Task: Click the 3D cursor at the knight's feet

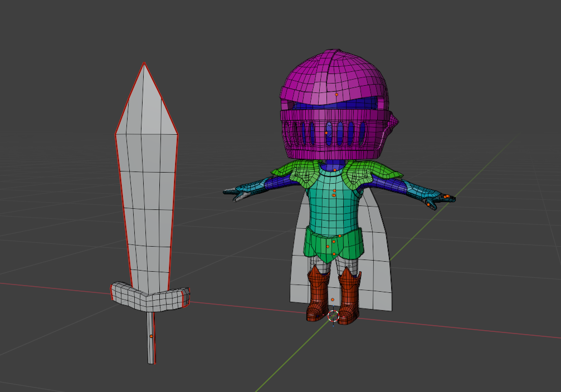Action: click(x=333, y=315)
